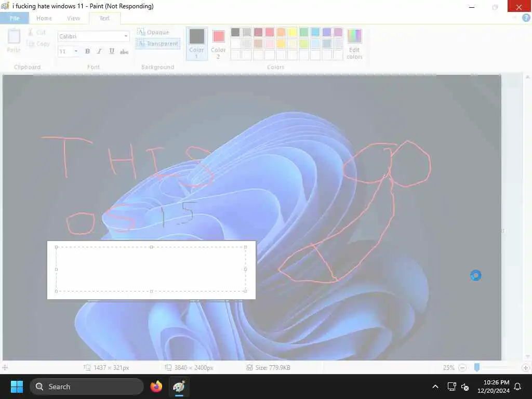Click the canvas dimensions icon in status bar
Viewport: 532px width, 399px height.
pyautogui.click(x=168, y=367)
